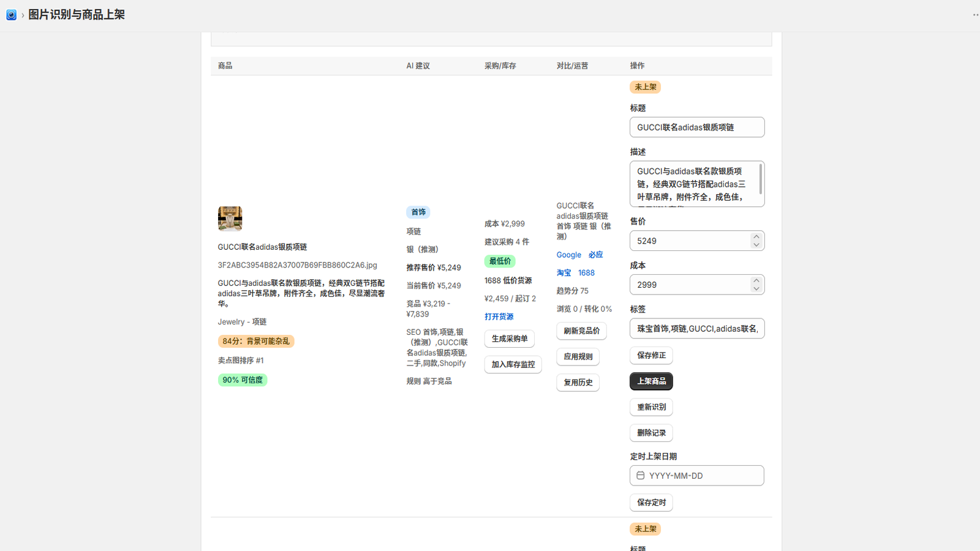Click the 应用规则 button
The height and width of the screenshot is (551, 980).
(x=578, y=357)
